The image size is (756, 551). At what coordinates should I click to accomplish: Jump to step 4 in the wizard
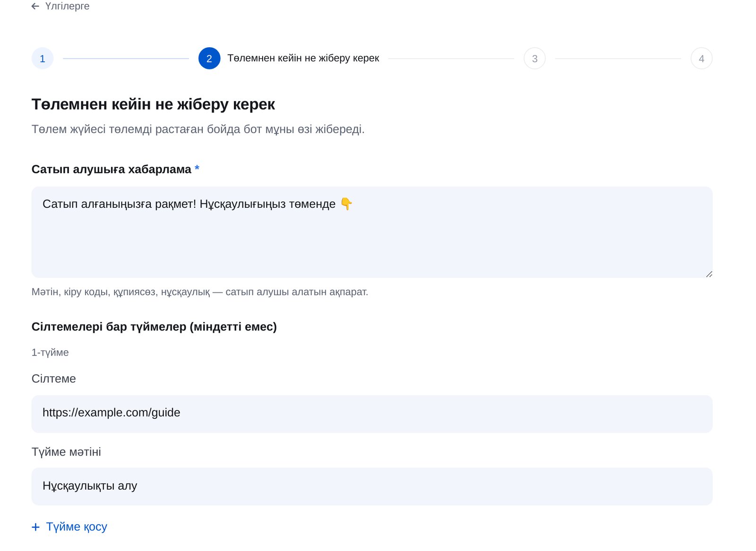pyautogui.click(x=701, y=59)
